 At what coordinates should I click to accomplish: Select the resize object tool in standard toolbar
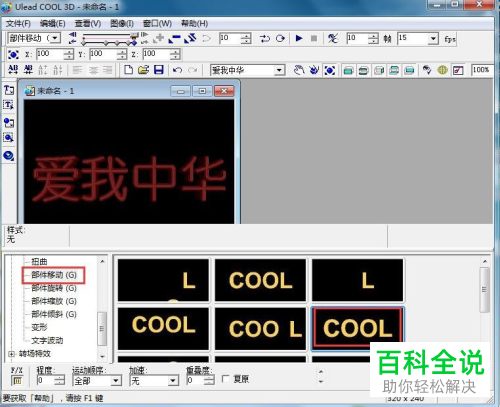pyautogui.click(x=330, y=70)
